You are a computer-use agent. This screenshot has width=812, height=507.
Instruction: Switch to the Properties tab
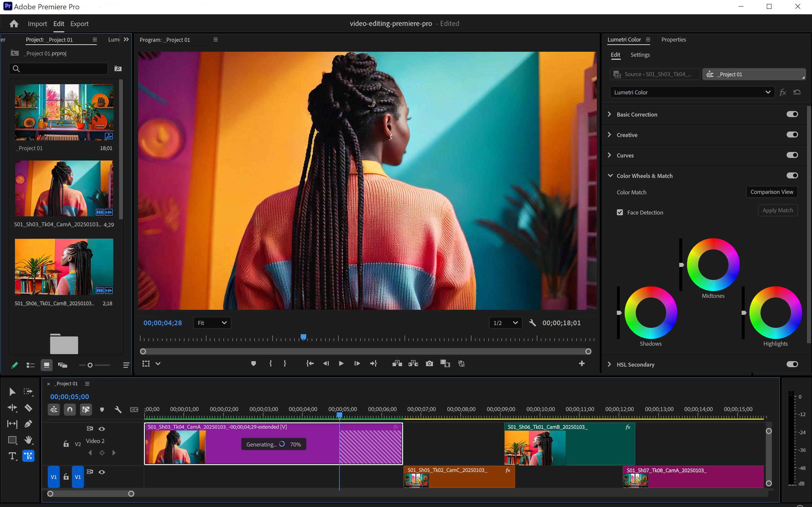tap(673, 39)
